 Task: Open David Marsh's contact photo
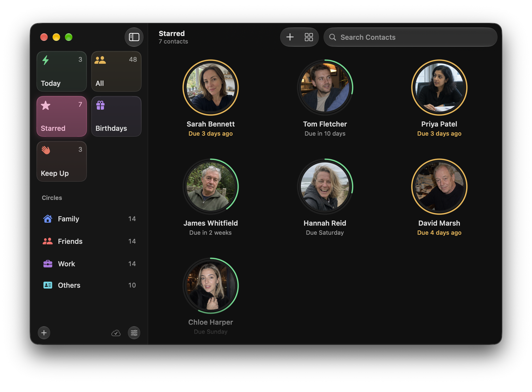pyautogui.click(x=439, y=187)
